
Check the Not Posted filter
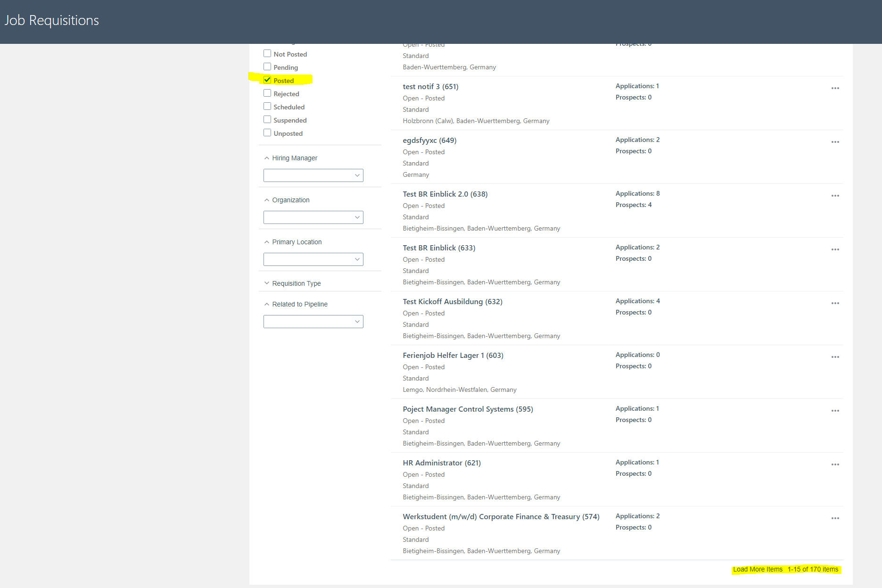[267, 53]
